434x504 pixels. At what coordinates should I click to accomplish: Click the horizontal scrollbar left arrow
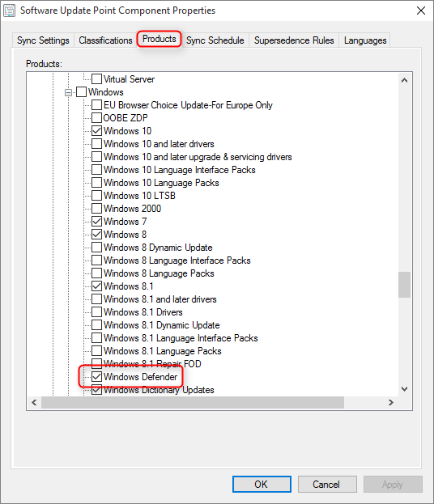[x=34, y=402]
